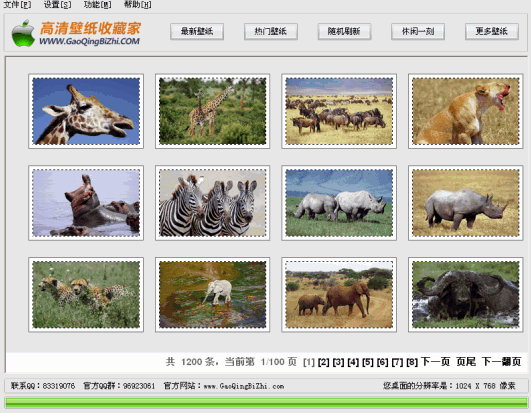
Task: Click the green apple logo icon
Action: [x=23, y=33]
